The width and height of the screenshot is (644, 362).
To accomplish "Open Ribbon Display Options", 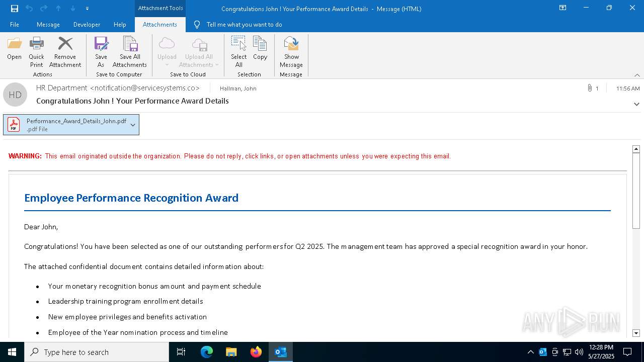I will 562,8.
